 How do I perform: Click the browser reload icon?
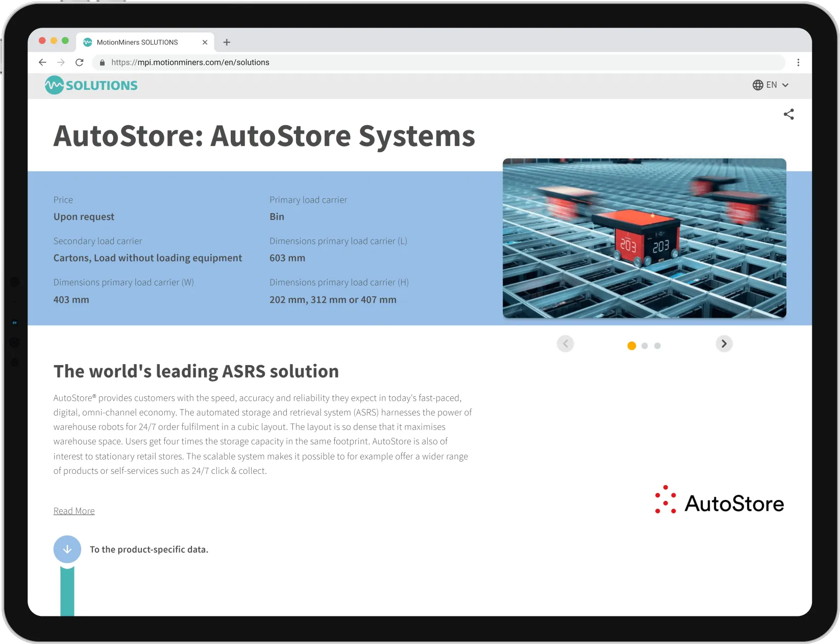tap(80, 62)
